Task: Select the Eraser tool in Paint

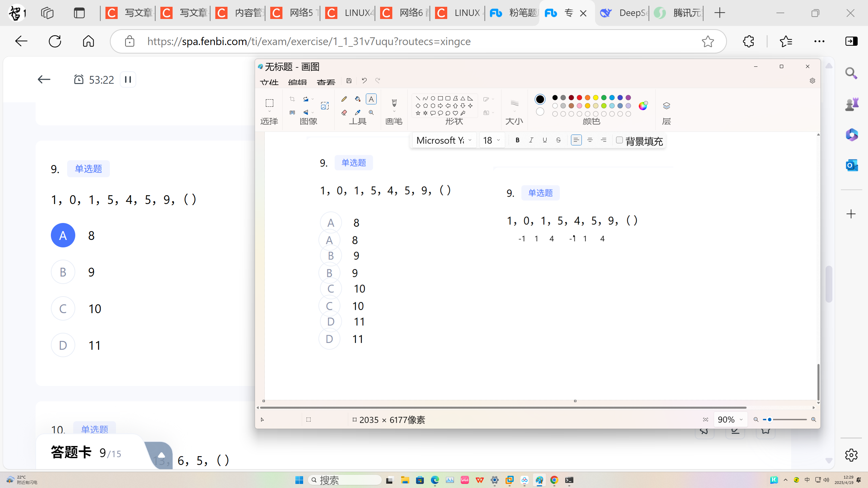Action: (x=344, y=113)
